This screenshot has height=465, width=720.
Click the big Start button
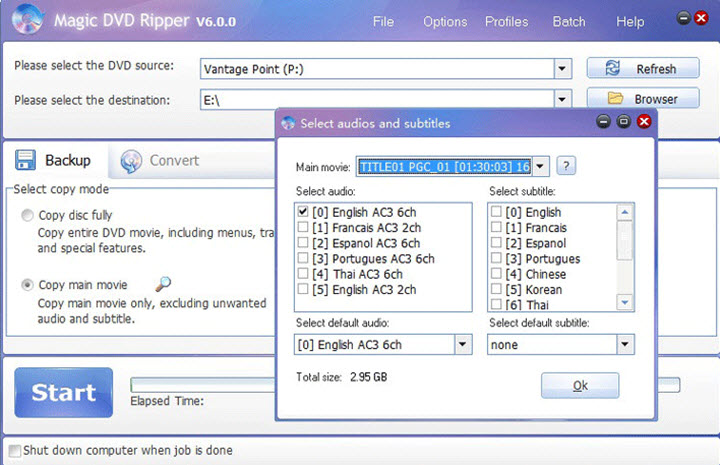click(63, 392)
